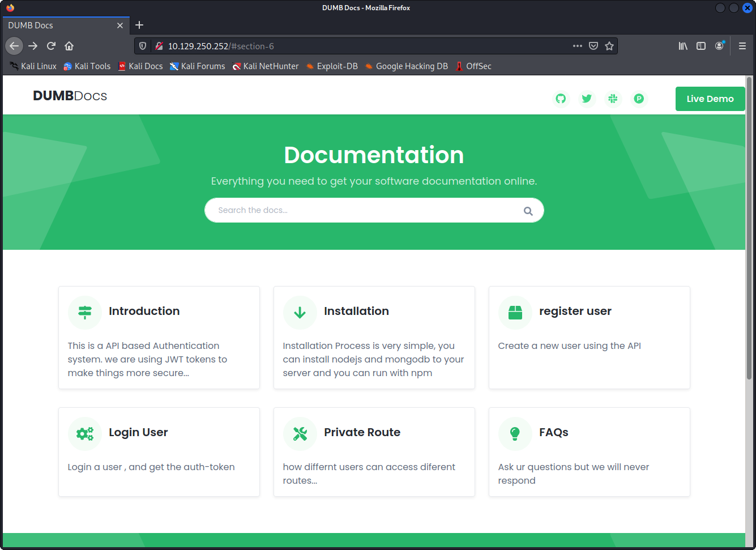
Task: Open Exploit-DB bookmark
Action: tap(332, 66)
